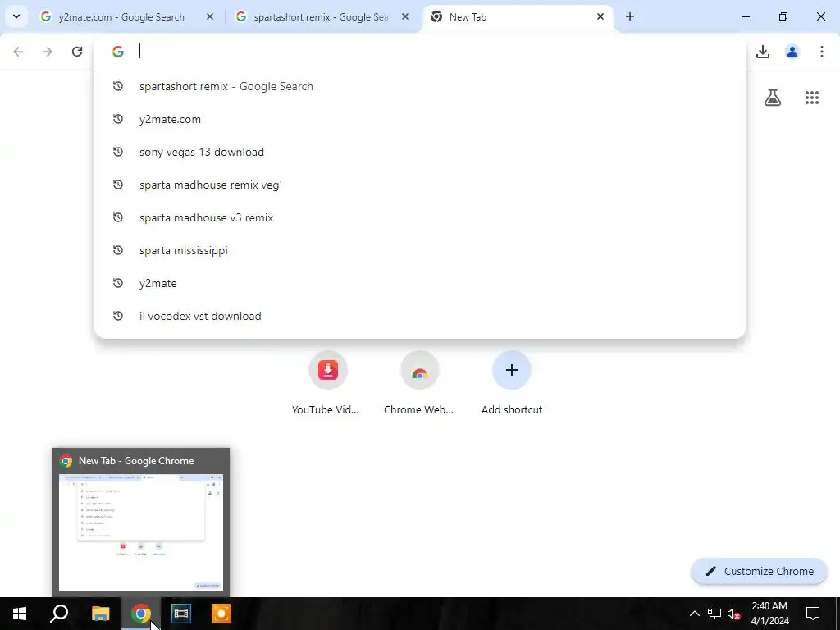The width and height of the screenshot is (840, 630).
Task: Close the spartashort remix tab
Action: coord(405,16)
